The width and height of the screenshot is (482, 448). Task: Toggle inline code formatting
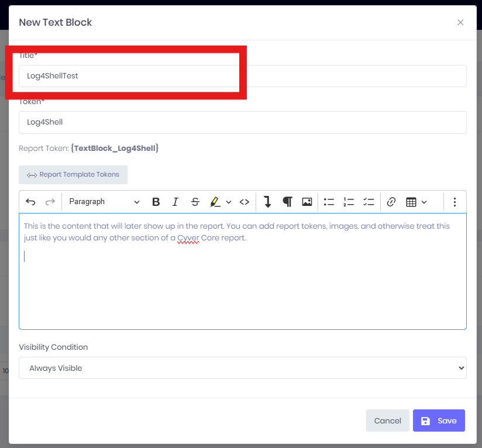[x=245, y=202]
